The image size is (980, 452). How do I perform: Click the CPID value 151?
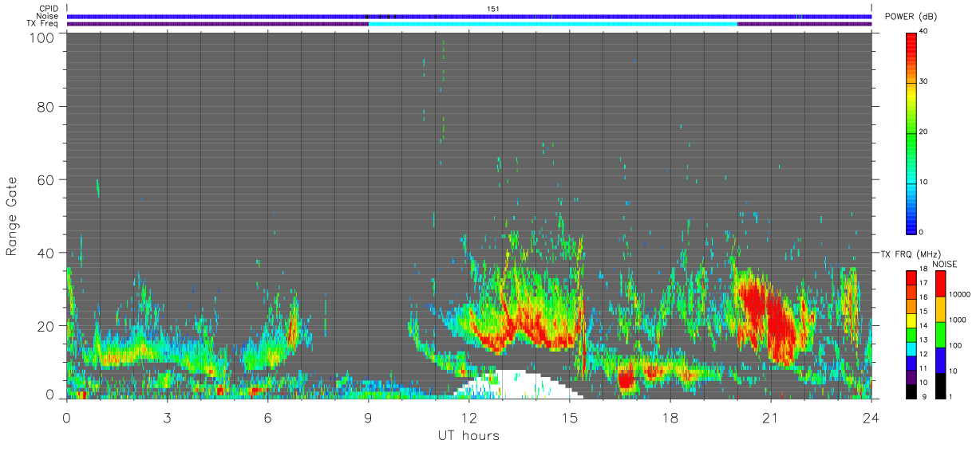coord(492,9)
